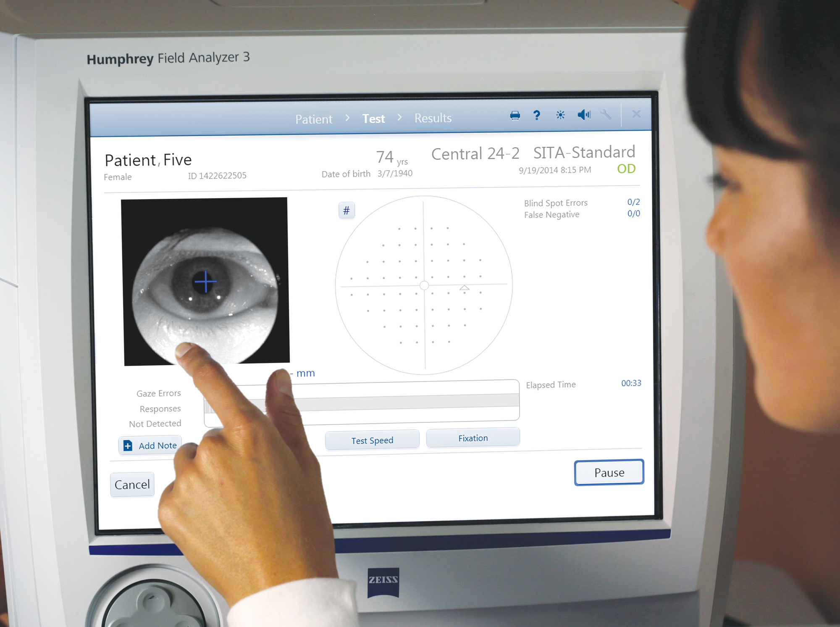Switch to the Results step
Screen dimensions: 840x627
433,118
